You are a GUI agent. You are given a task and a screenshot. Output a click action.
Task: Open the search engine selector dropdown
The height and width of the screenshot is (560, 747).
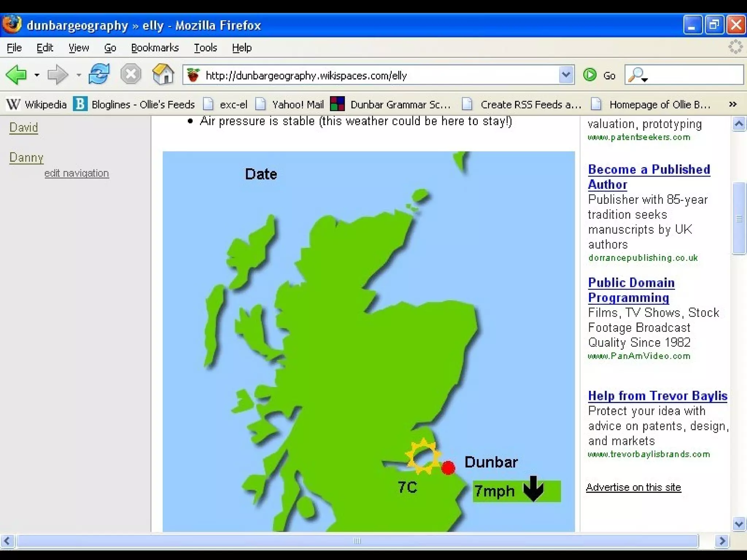(638, 76)
